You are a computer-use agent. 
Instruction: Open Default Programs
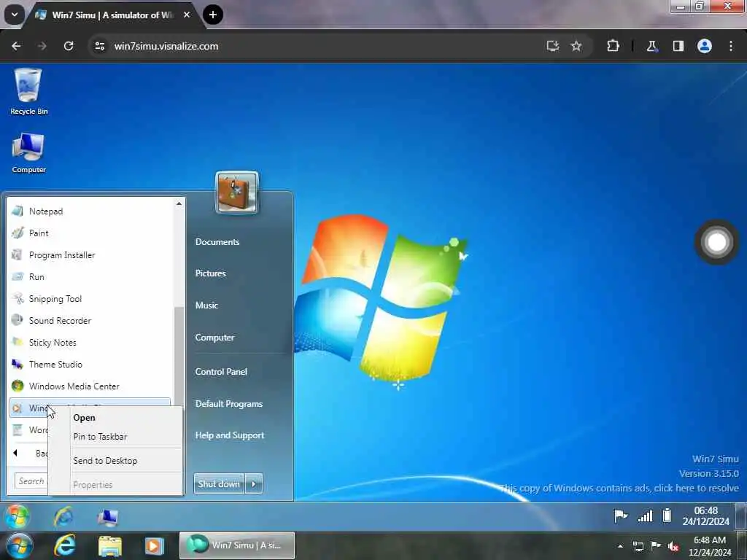229,404
